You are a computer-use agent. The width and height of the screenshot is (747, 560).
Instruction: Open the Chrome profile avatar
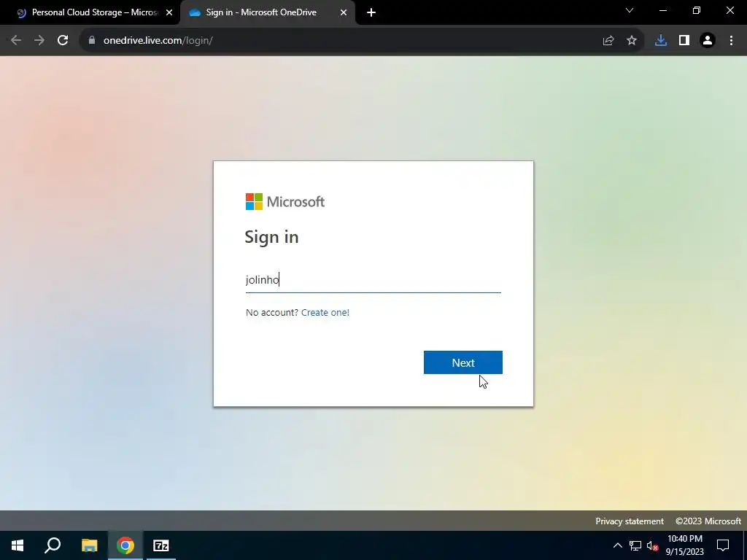click(x=708, y=41)
